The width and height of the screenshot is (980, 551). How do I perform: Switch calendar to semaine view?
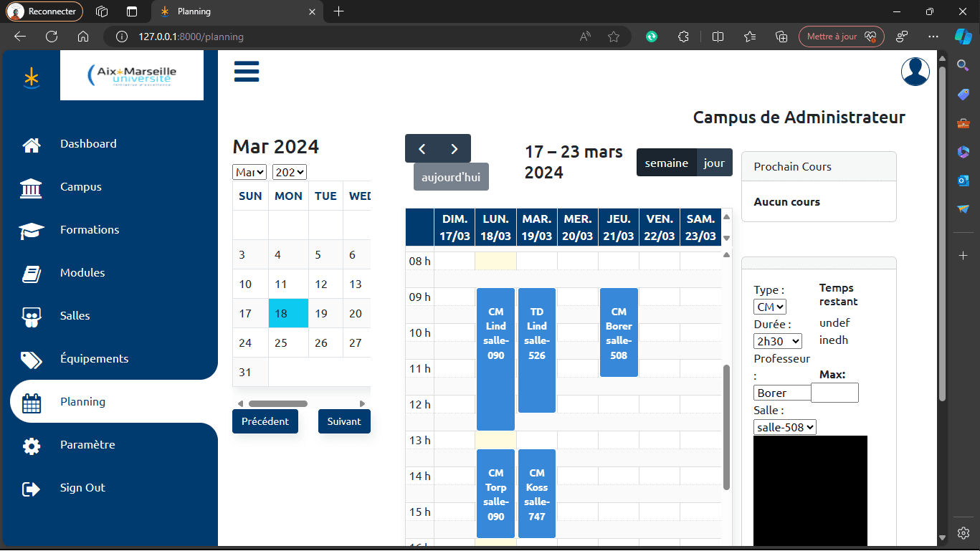point(667,163)
